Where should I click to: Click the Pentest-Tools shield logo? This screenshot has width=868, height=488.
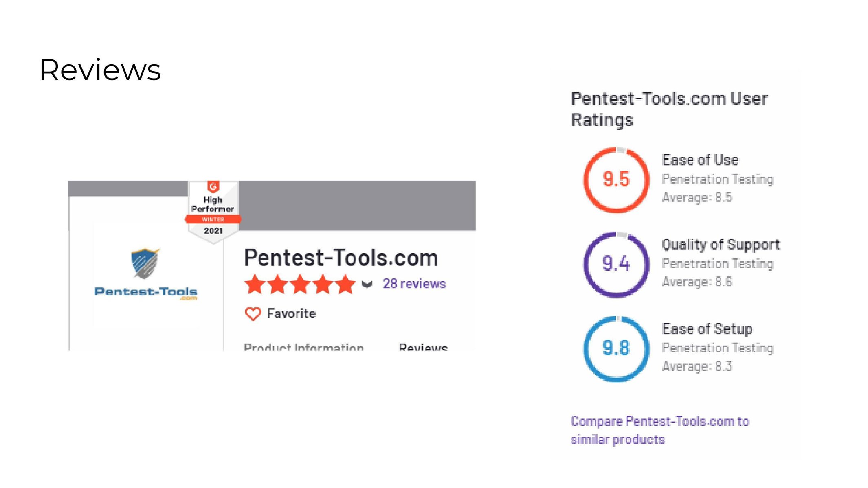[x=145, y=263]
